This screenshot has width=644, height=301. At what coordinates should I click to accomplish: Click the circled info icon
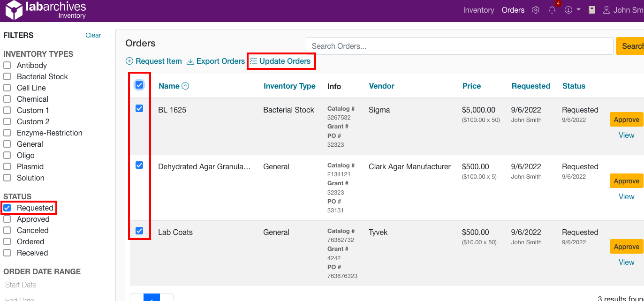[x=568, y=10]
